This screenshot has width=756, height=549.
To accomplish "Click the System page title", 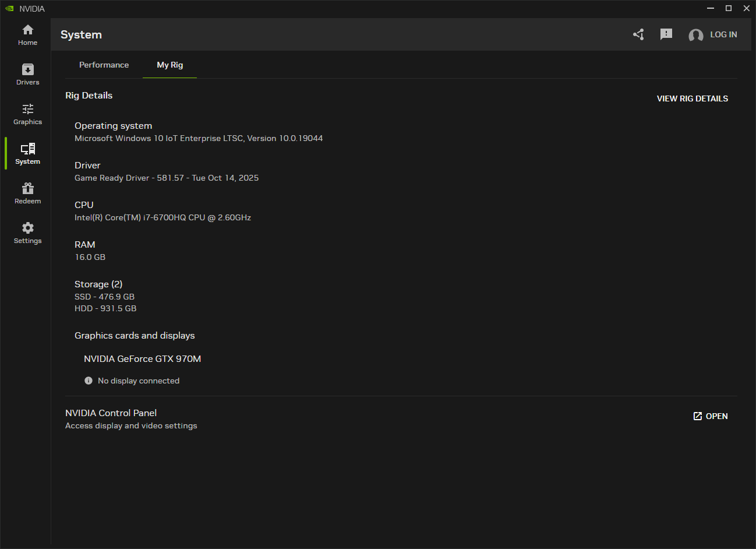I will (81, 34).
